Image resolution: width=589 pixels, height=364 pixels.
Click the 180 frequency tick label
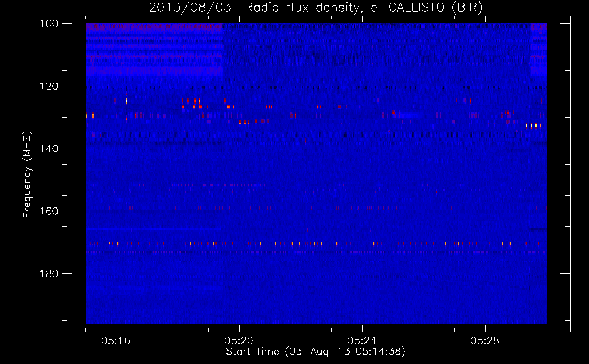(x=48, y=274)
